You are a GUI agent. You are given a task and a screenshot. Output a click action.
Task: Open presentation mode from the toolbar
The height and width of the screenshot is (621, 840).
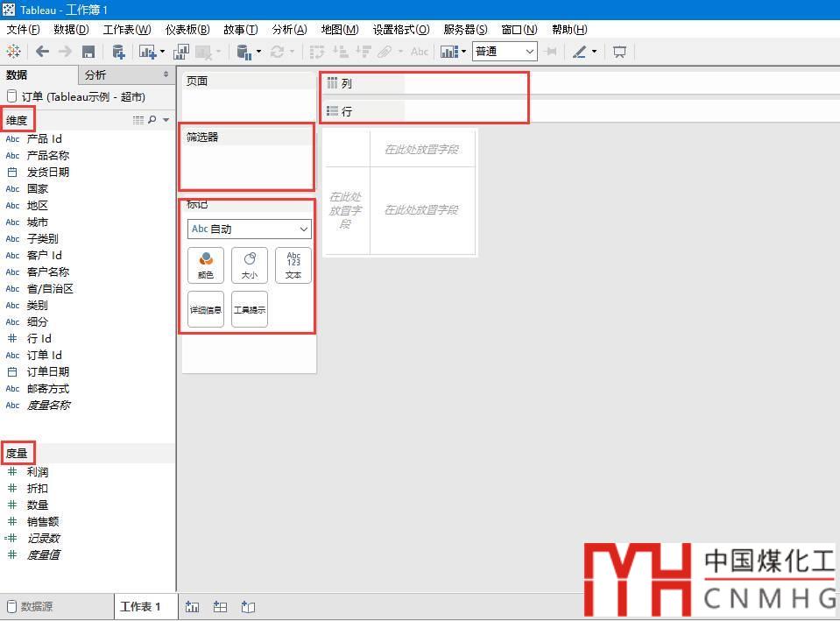(619, 52)
